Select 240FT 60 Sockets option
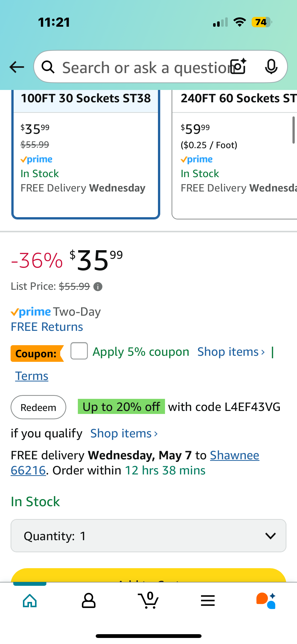This screenshot has height=644, width=297. pyautogui.click(x=234, y=154)
